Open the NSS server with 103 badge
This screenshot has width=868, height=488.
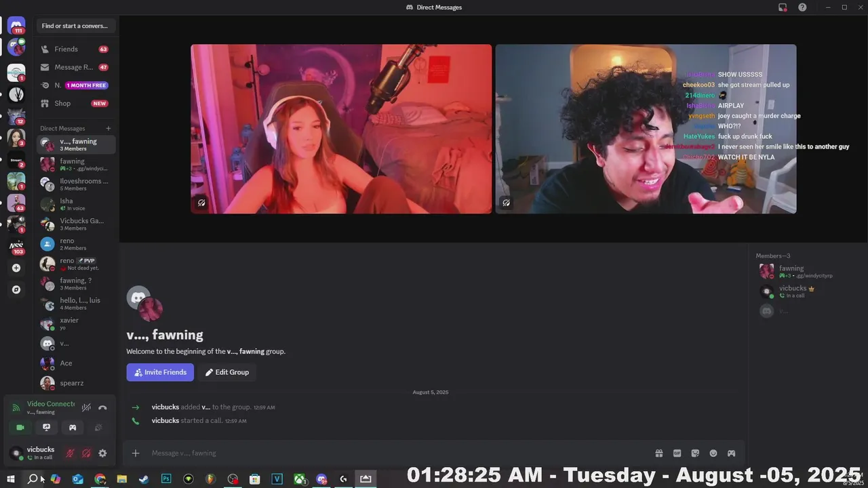pyautogui.click(x=16, y=246)
